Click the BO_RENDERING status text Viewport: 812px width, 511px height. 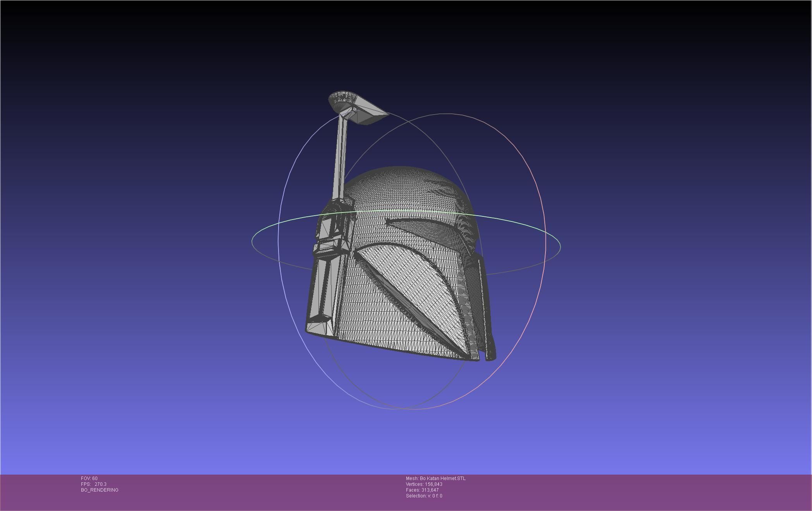(100, 490)
